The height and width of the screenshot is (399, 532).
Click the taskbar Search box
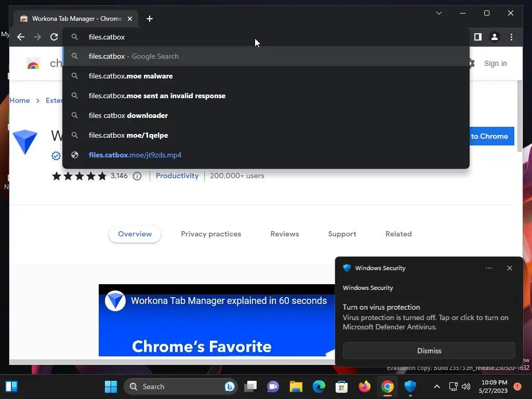pyautogui.click(x=181, y=387)
